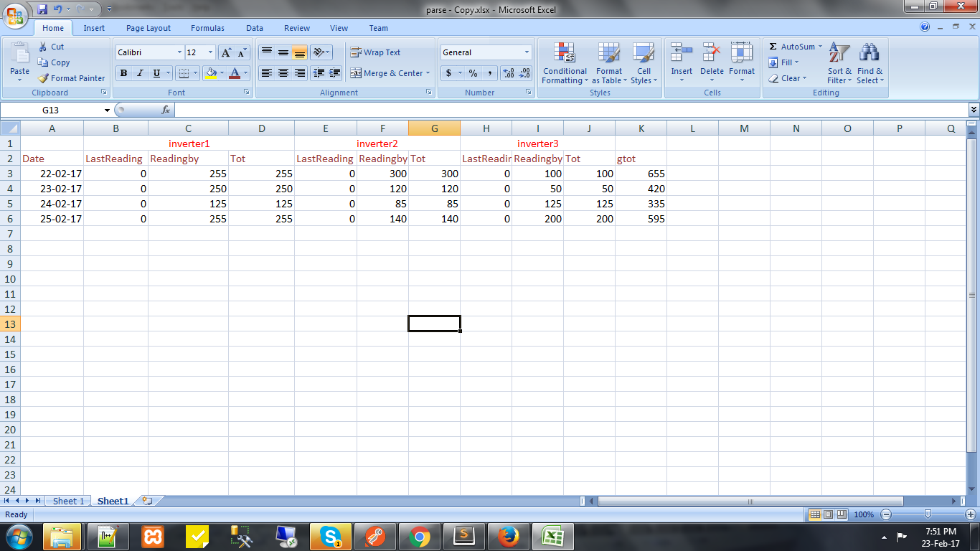Decrease the font size
Image resolution: width=980 pixels, height=551 pixels.
click(x=242, y=52)
